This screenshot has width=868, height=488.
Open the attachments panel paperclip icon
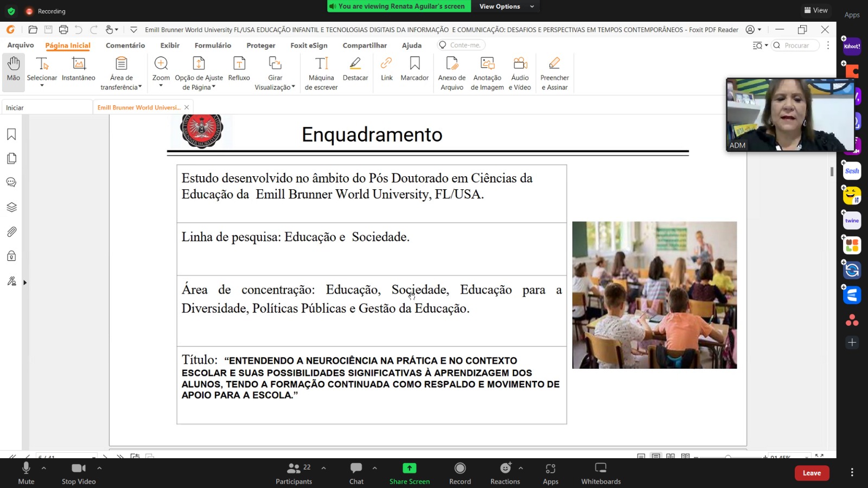(11, 232)
